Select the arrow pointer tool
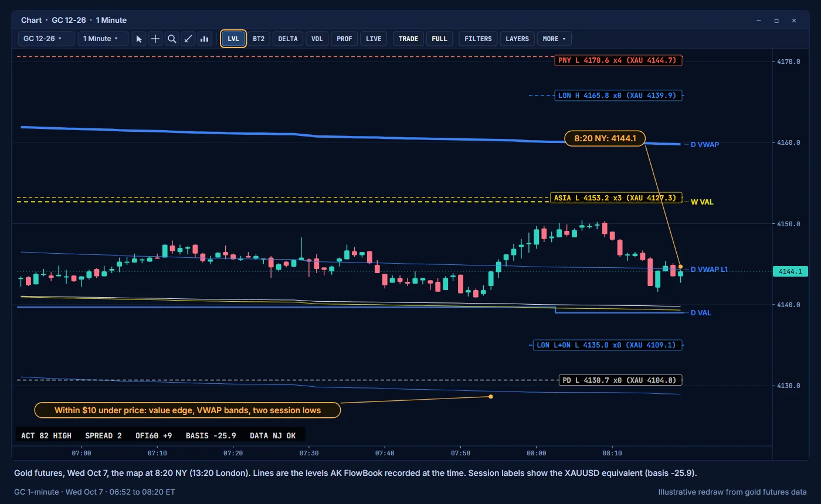 [139, 39]
